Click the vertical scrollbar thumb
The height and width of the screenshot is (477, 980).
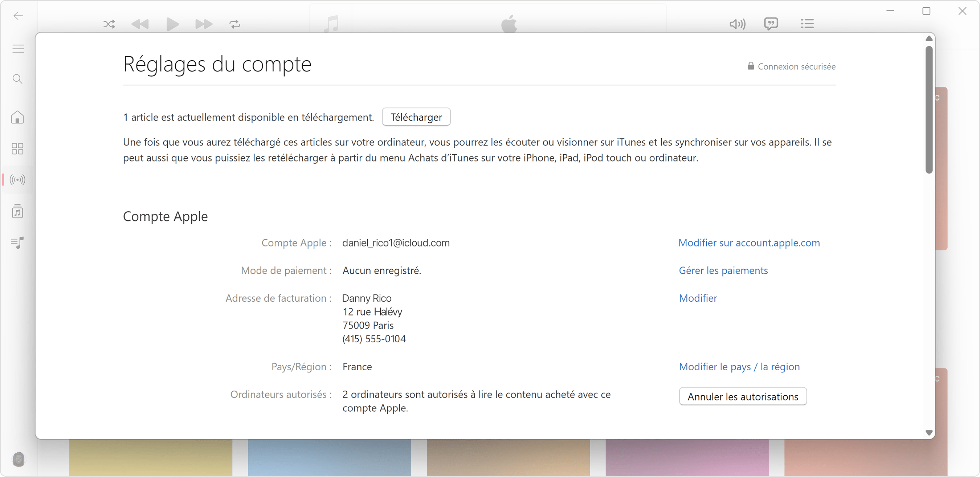(x=929, y=110)
